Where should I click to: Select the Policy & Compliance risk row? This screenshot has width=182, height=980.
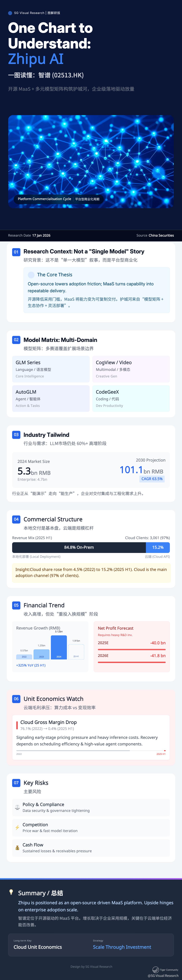pos(91,807)
